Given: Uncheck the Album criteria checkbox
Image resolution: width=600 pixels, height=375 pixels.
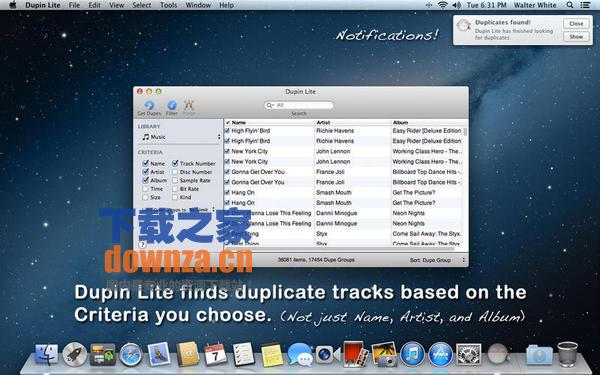Looking at the screenshot, I should click(145, 180).
